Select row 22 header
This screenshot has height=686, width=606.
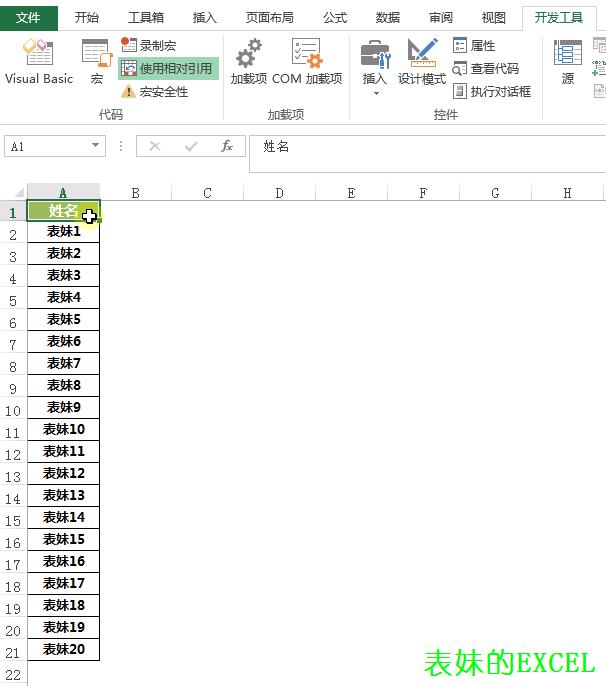point(13,674)
